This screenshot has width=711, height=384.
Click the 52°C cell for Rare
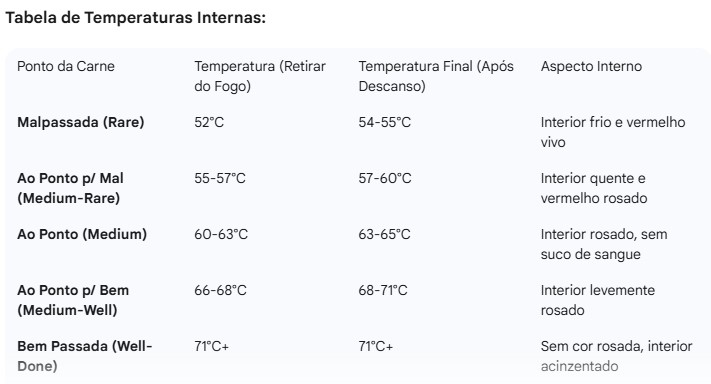click(x=209, y=122)
